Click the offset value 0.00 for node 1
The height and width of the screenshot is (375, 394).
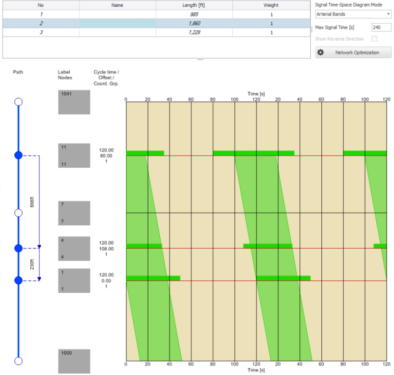pos(106,281)
